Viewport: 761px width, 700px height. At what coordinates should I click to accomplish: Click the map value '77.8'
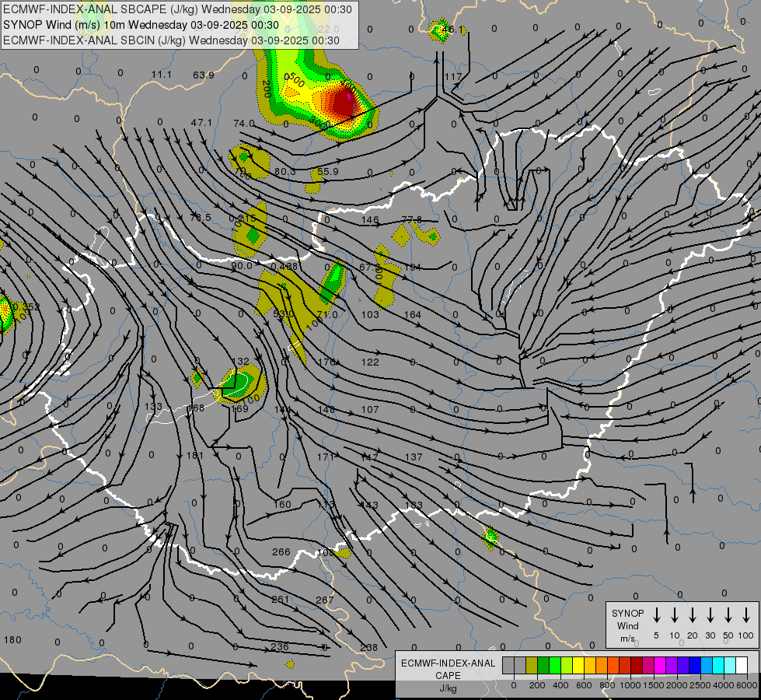click(x=412, y=219)
